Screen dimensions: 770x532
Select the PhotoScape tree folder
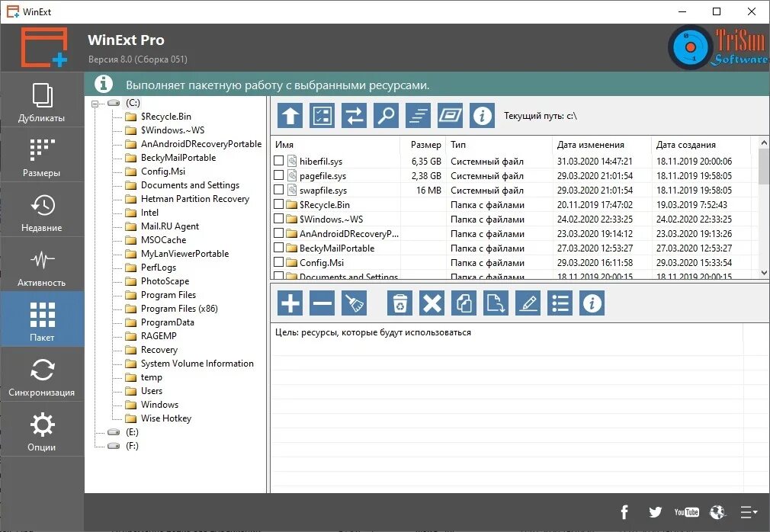coord(165,281)
